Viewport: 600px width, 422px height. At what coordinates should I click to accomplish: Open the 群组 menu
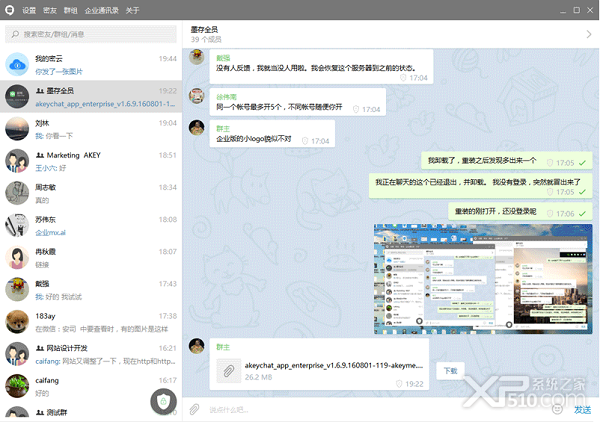click(70, 10)
